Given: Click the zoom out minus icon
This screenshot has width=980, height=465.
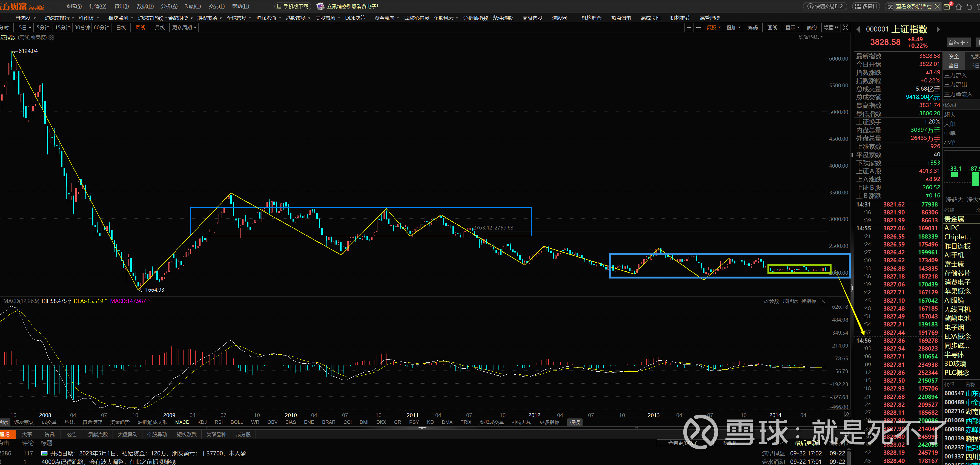Looking at the screenshot, I should 698,27.
